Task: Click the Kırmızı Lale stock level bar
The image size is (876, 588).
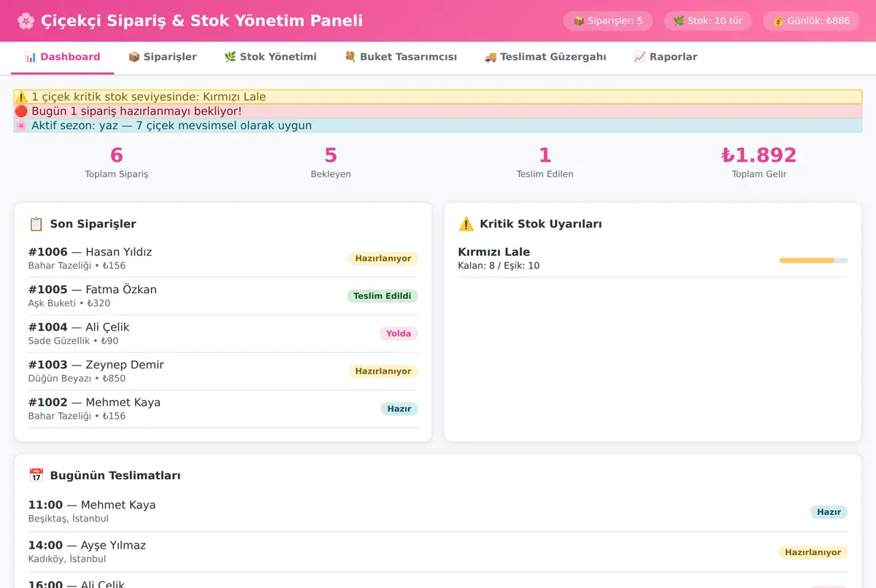Action: [x=813, y=260]
